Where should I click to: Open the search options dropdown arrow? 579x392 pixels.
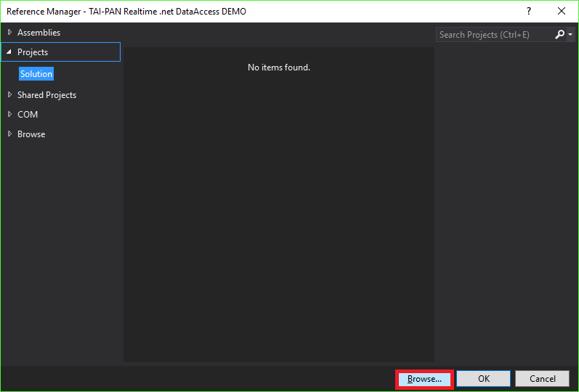(x=570, y=35)
